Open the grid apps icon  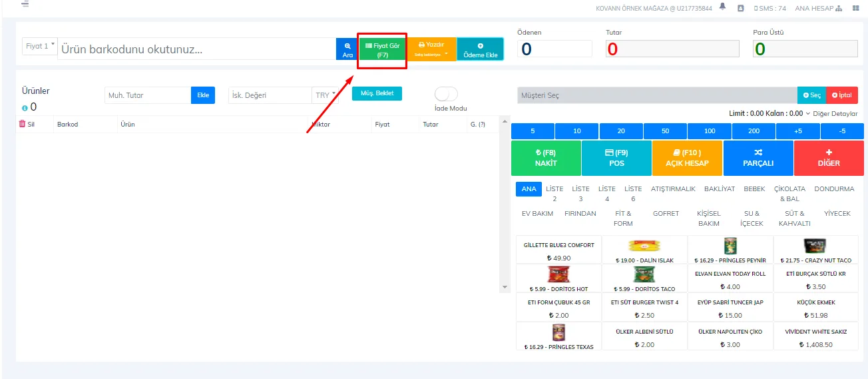click(855, 8)
